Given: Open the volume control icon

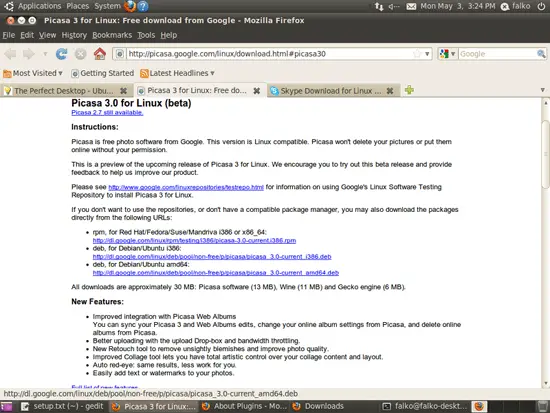Looking at the screenshot, I should click(x=394, y=6).
